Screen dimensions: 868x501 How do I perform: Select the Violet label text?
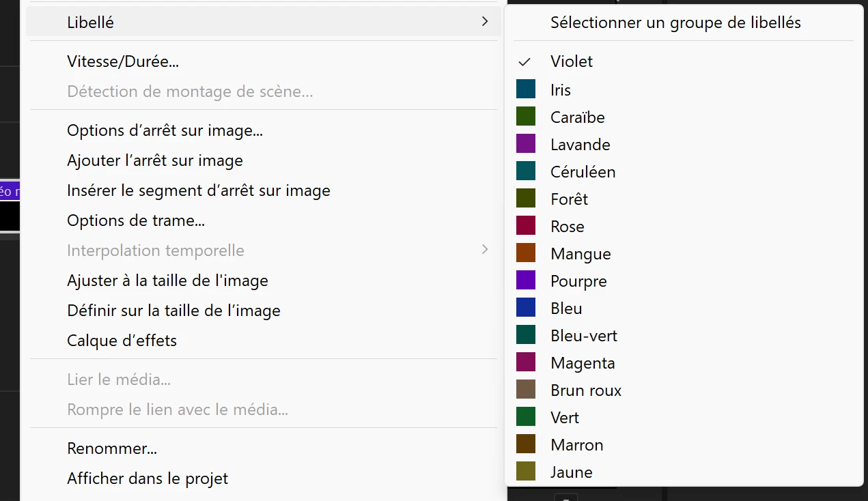(x=572, y=61)
